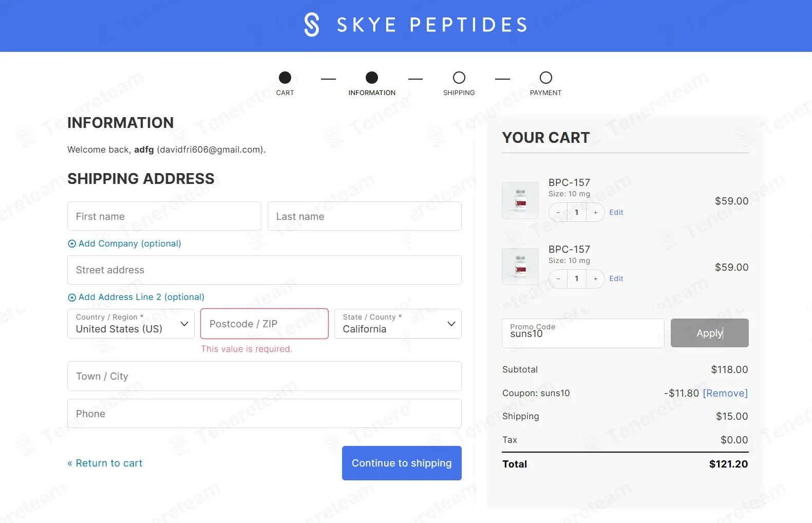Remove the suns10 coupon
812x523 pixels.
tap(725, 393)
